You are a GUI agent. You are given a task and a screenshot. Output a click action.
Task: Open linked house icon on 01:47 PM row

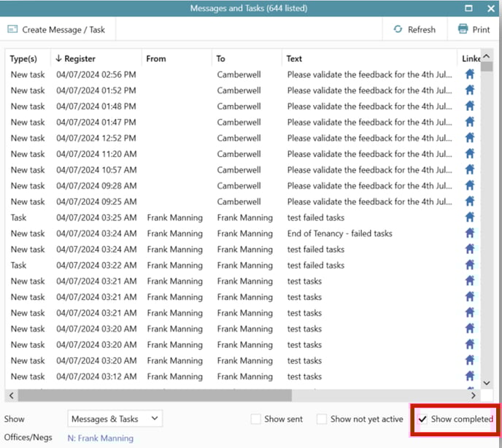[x=470, y=122]
